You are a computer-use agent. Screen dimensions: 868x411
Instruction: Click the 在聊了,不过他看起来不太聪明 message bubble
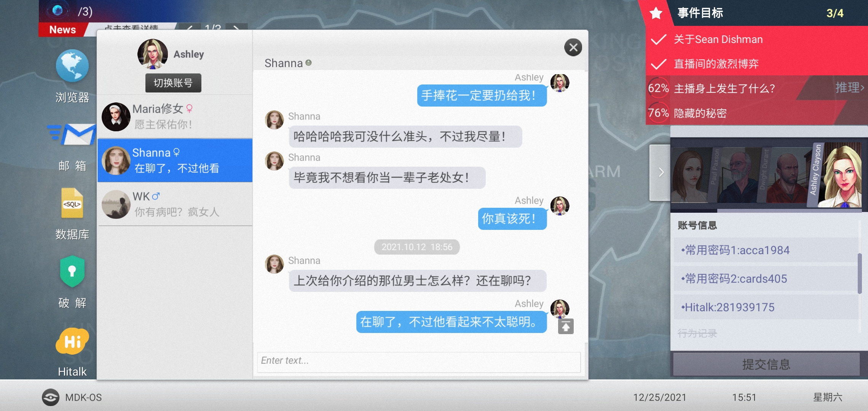coord(452,322)
